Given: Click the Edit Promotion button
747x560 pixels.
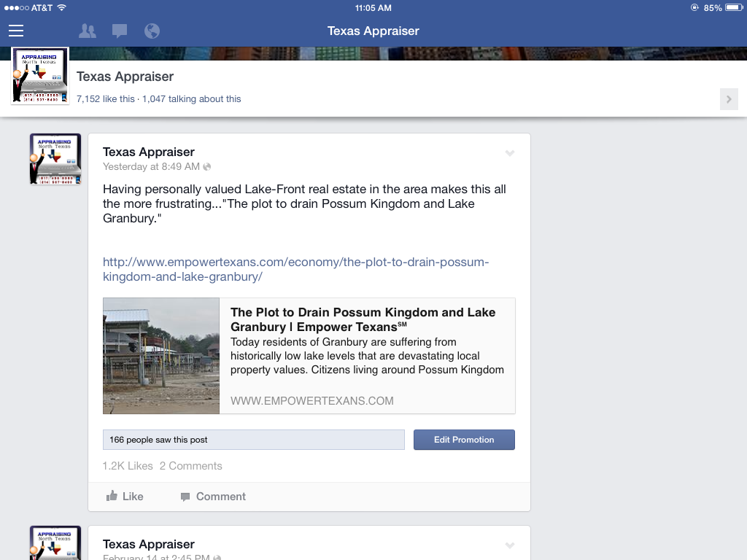Looking at the screenshot, I should (464, 440).
